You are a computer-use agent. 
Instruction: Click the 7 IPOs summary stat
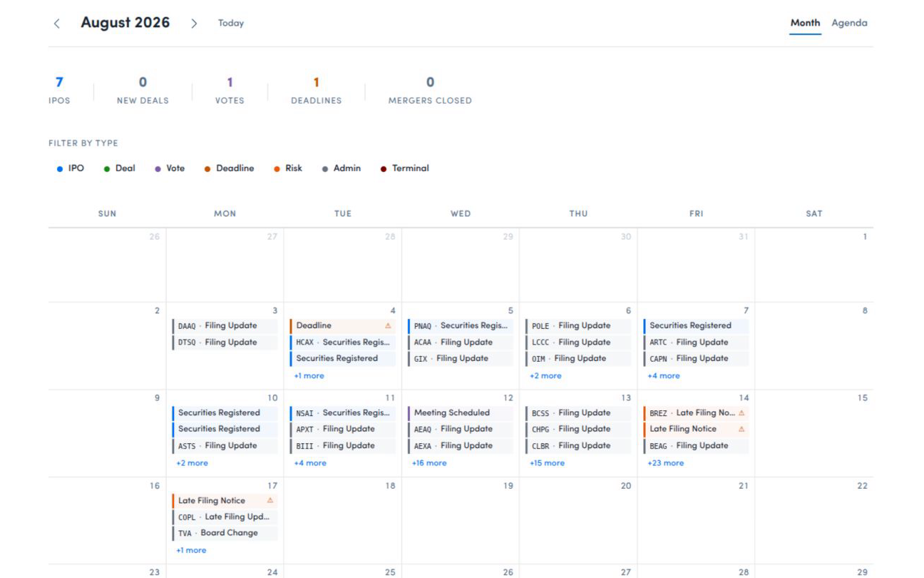(59, 91)
